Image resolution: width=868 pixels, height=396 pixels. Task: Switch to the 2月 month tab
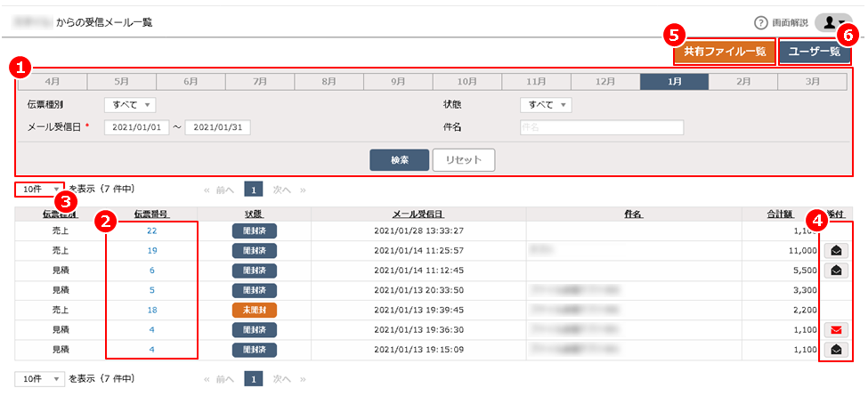[742, 81]
